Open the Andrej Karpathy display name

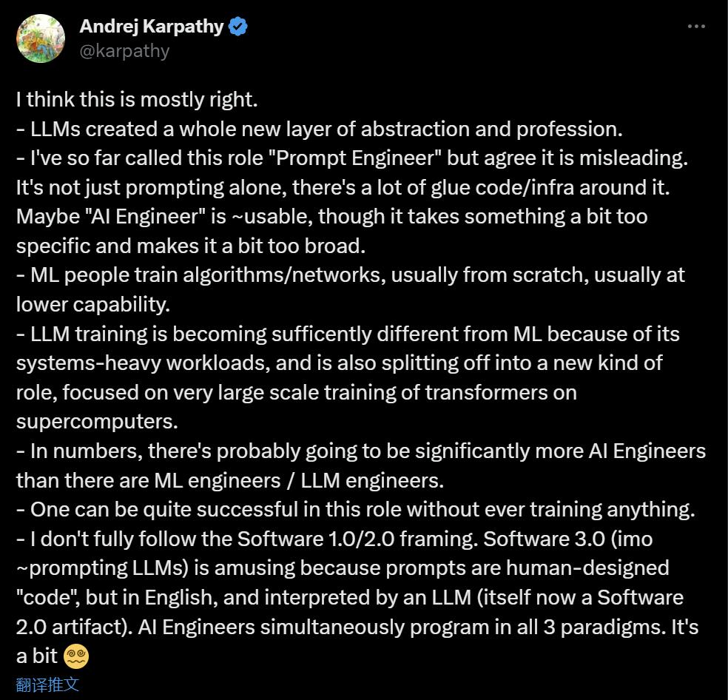152,27
